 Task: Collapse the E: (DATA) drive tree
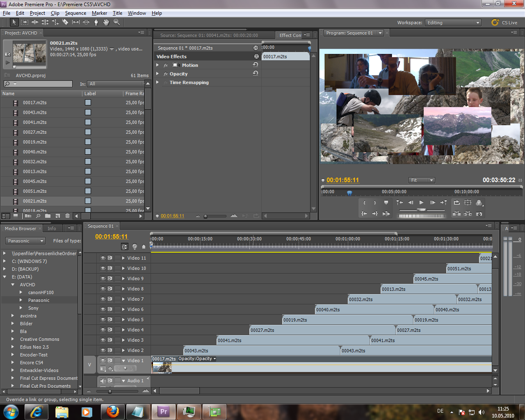pyautogui.click(x=5, y=277)
